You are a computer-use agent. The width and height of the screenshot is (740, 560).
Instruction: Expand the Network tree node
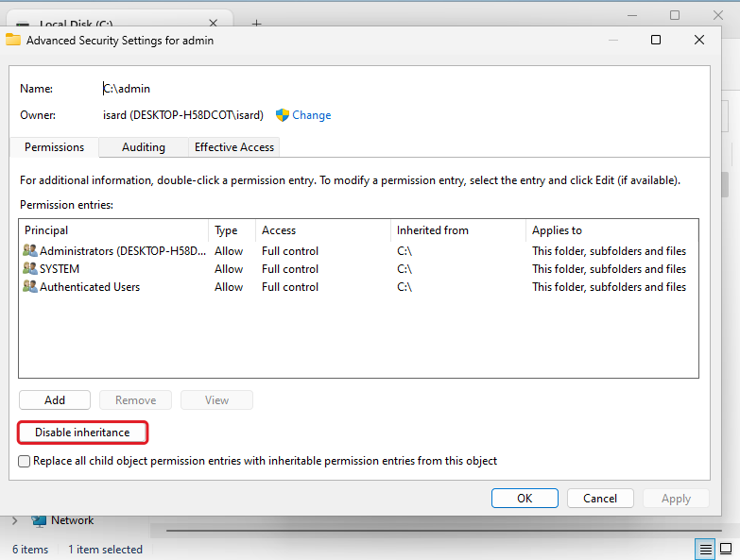coord(14,520)
